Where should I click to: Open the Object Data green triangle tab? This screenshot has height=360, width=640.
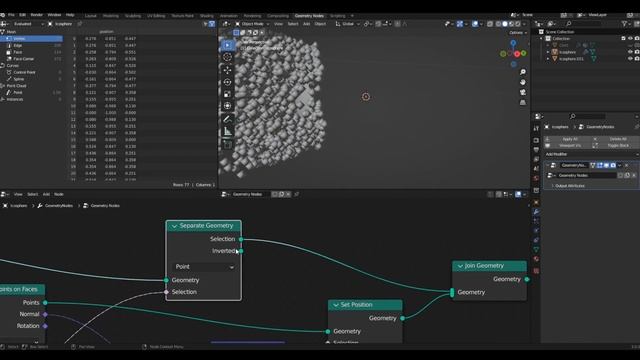(536, 249)
